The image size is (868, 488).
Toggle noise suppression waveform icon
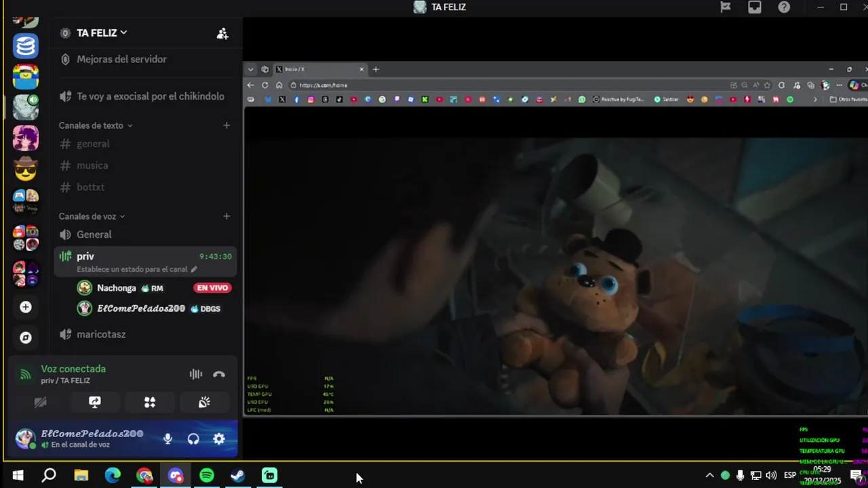(x=195, y=374)
